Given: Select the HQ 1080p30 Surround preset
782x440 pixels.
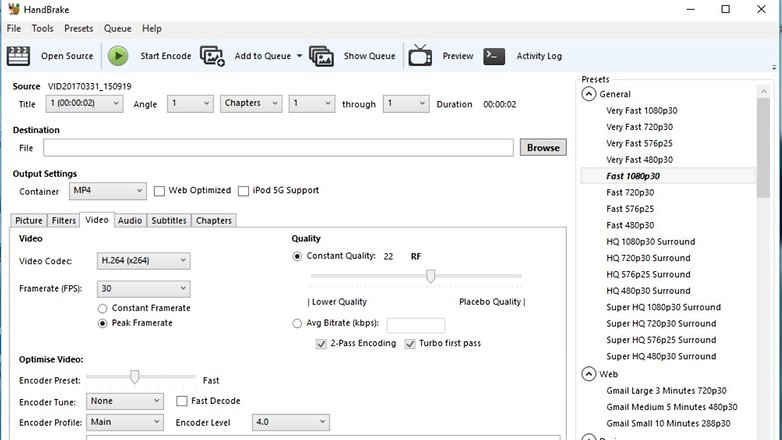Looking at the screenshot, I should coord(650,241).
